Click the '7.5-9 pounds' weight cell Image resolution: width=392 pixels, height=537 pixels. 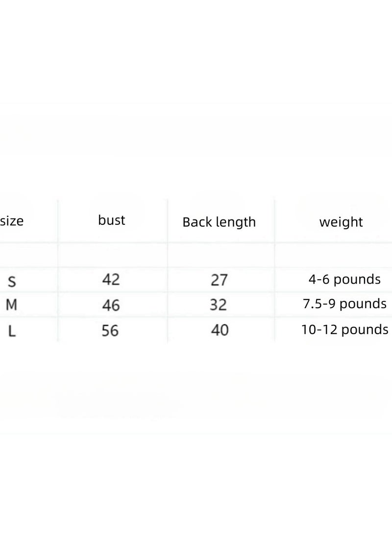[344, 304]
